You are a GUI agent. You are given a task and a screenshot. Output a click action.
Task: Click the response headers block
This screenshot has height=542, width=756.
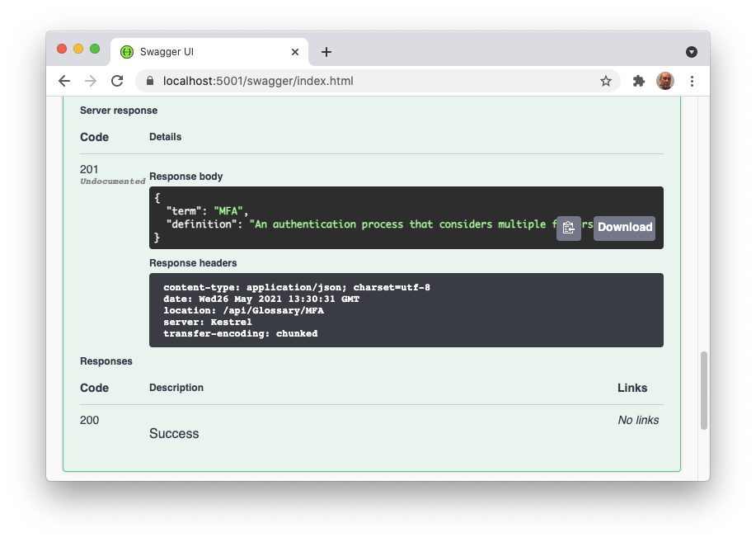pos(406,310)
